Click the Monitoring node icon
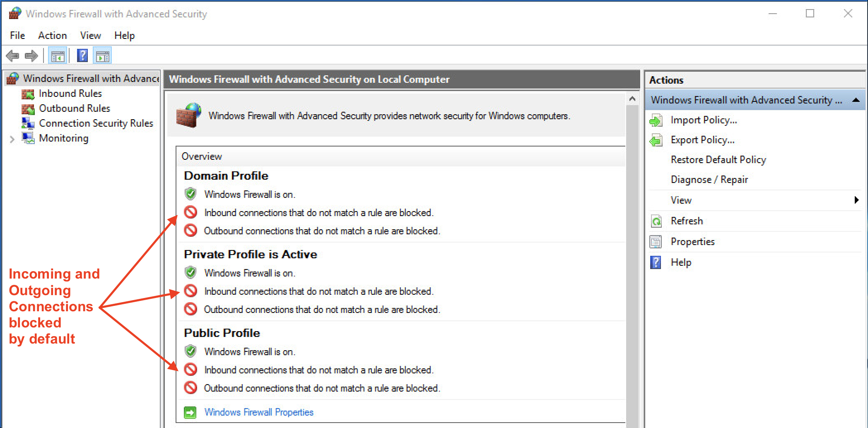Viewport: 868px width, 428px height. (x=28, y=138)
